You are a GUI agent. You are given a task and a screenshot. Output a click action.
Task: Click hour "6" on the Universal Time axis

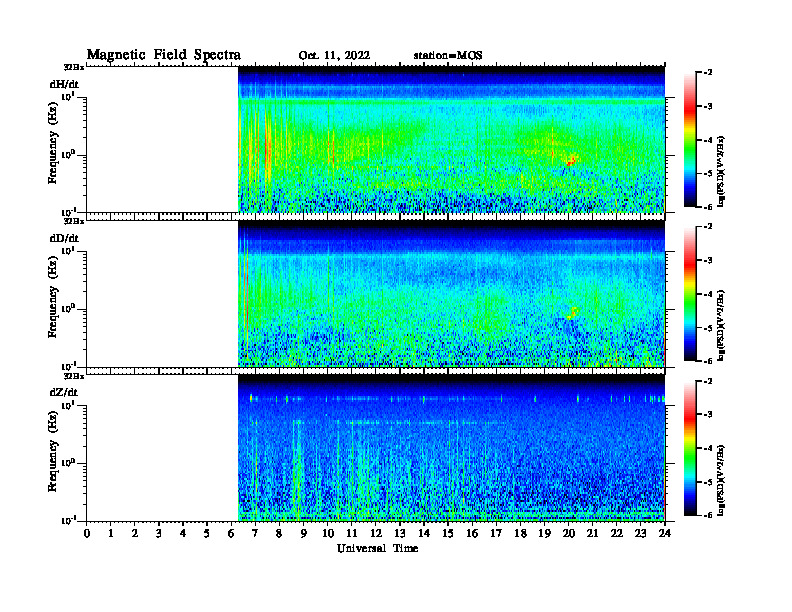(x=231, y=534)
